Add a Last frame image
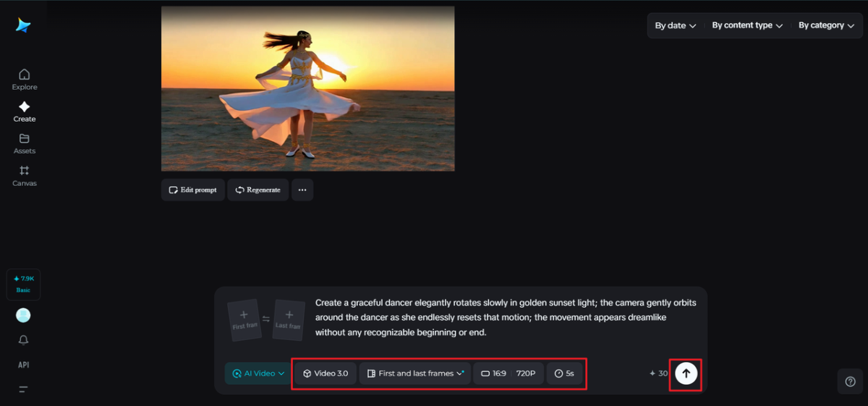The image size is (868, 406). 289,321
